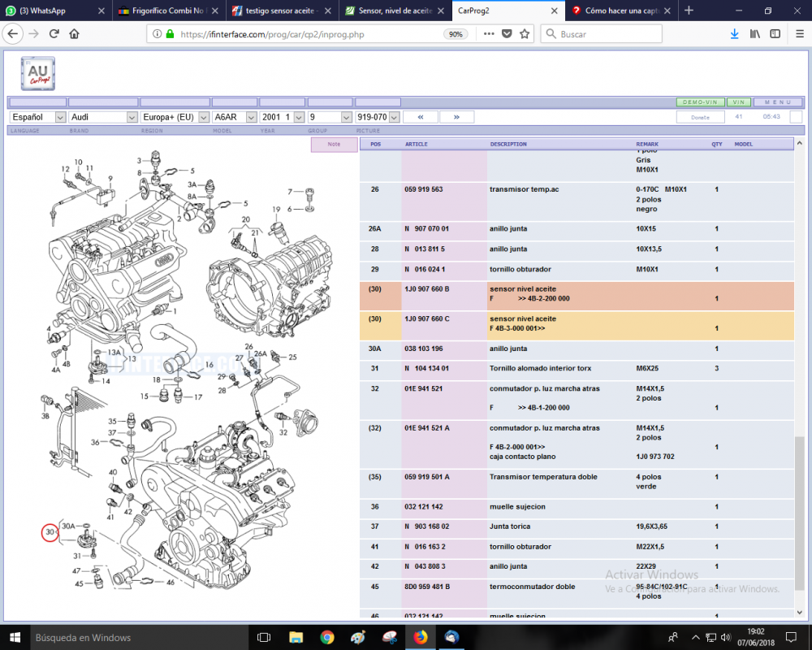Image resolution: width=812 pixels, height=650 pixels.
Task: Launch Chrome from the taskbar
Action: (326, 637)
